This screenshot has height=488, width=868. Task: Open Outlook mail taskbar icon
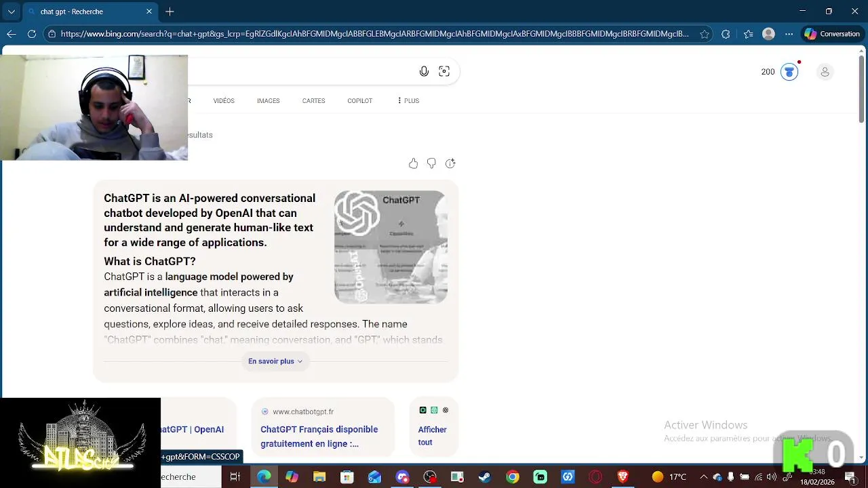(x=375, y=477)
